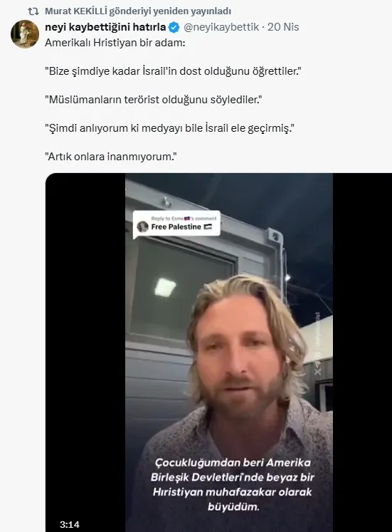The height and width of the screenshot is (532, 392).
Task: Open the tweet author's profile avatar
Action: click(x=25, y=34)
